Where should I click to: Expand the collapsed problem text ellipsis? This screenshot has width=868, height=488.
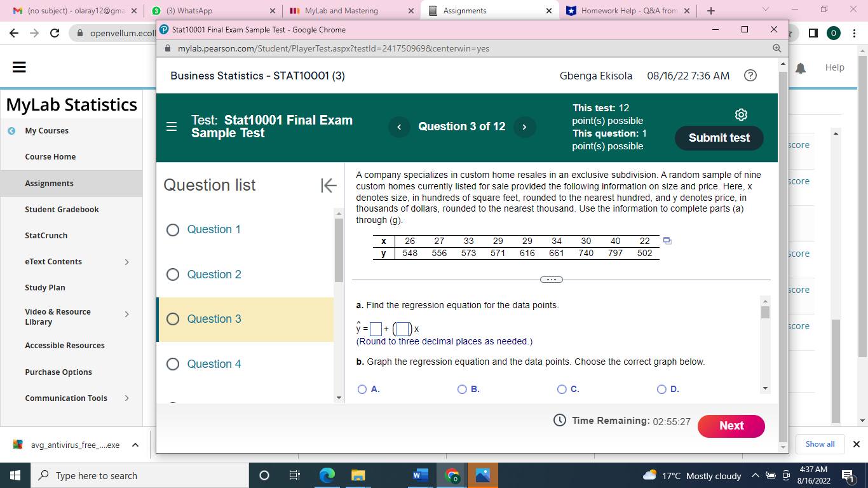(x=551, y=280)
